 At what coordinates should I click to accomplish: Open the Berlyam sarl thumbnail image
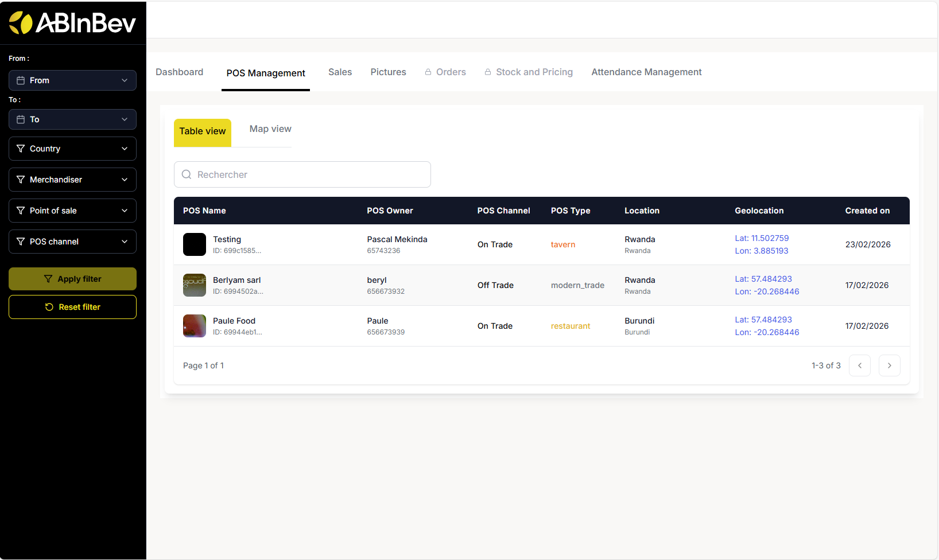tap(195, 285)
